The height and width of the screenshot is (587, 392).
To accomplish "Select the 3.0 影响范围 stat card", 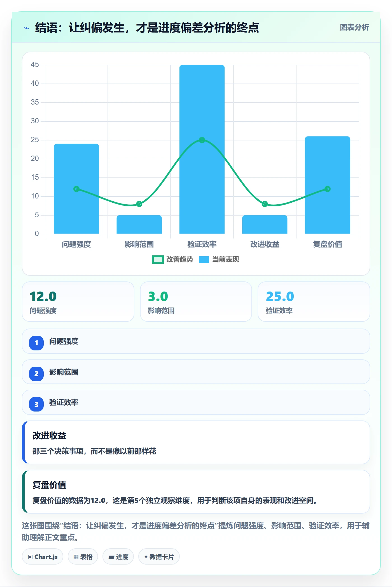I will click(196, 302).
